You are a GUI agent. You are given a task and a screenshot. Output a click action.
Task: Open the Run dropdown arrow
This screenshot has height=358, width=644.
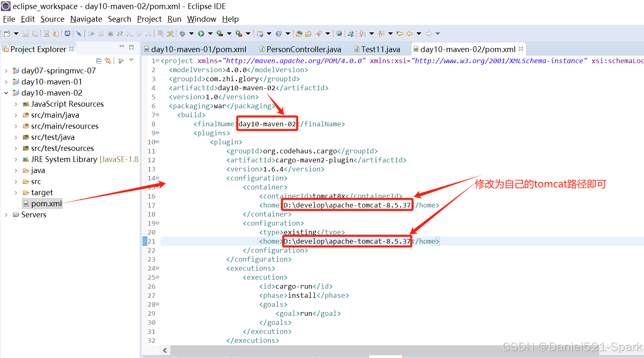click(x=210, y=34)
